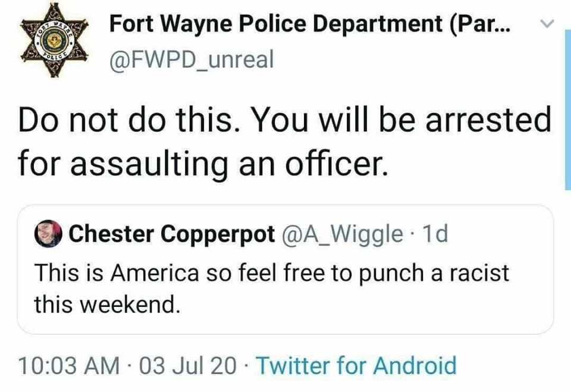Click the Fort Wayne Police badge avatar

click(x=52, y=40)
